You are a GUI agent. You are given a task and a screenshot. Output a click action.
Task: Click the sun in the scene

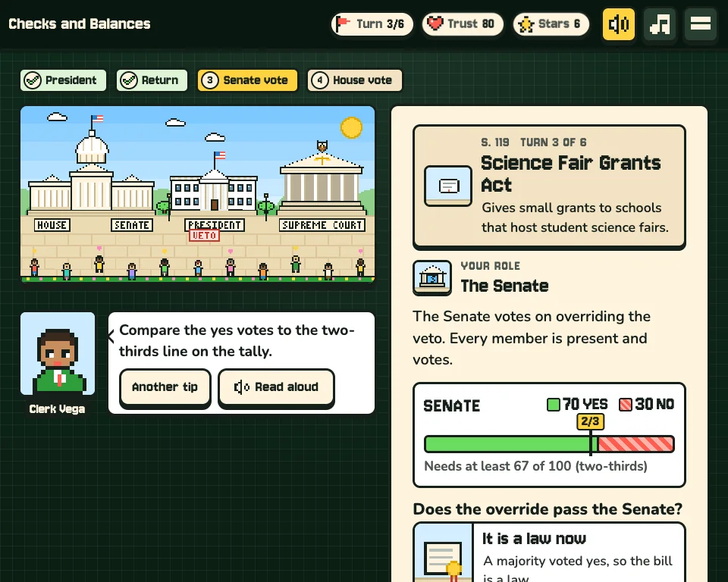point(351,127)
